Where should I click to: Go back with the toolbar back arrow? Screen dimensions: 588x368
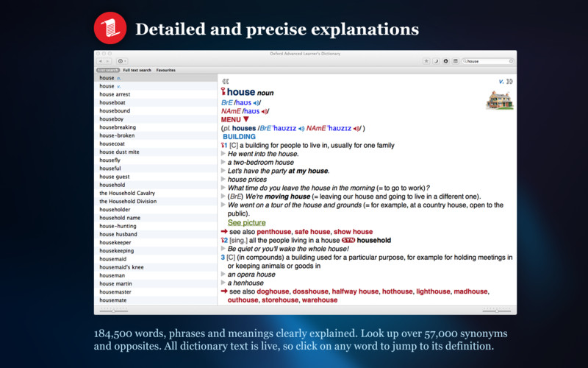(x=100, y=61)
